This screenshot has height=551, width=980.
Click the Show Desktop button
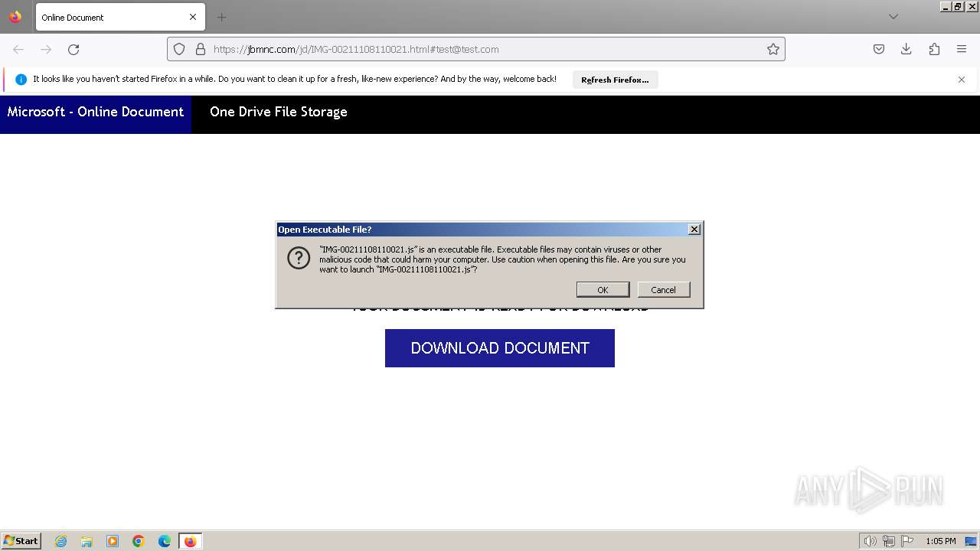[972, 541]
